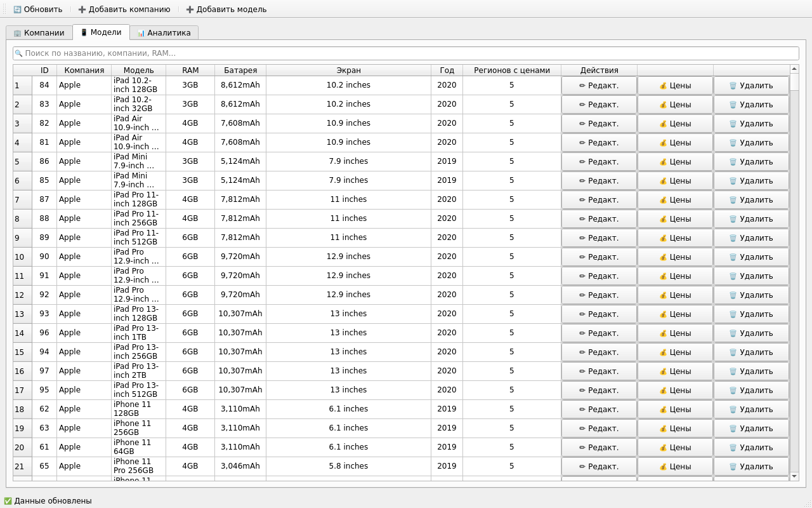
Task: Switch to the Компании tab
Action: [x=39, y=32]
